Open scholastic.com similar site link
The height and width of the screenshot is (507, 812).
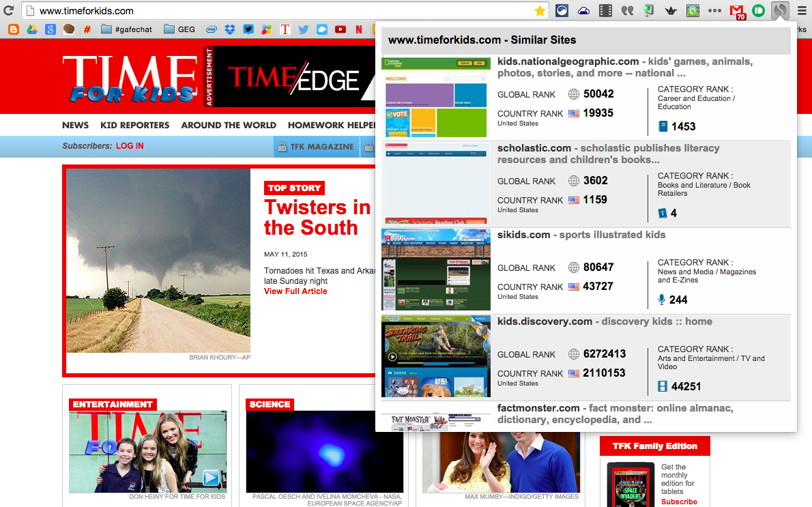(534, 148)
